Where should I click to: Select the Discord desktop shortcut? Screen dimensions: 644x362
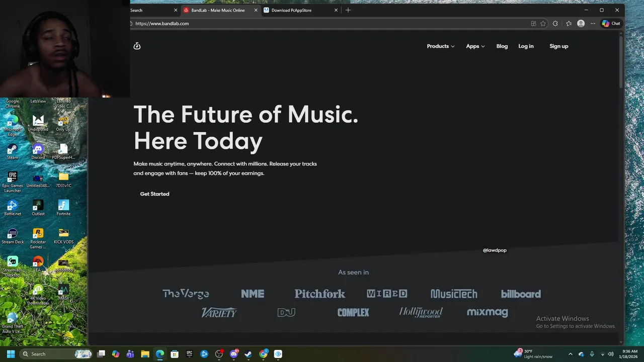tap(38, 151)
